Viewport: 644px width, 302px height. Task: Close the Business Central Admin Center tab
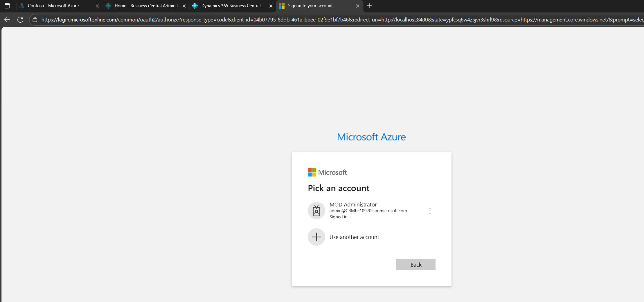click(184, 6)
